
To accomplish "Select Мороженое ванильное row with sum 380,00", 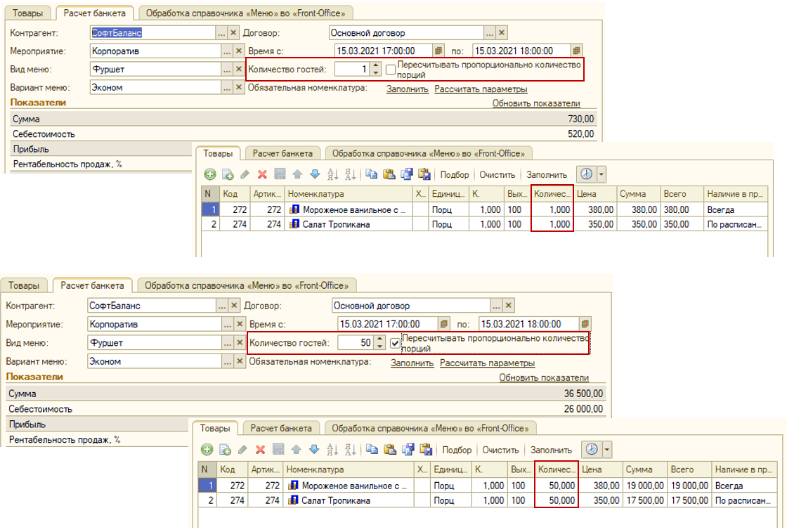I will tap(484, 209).
